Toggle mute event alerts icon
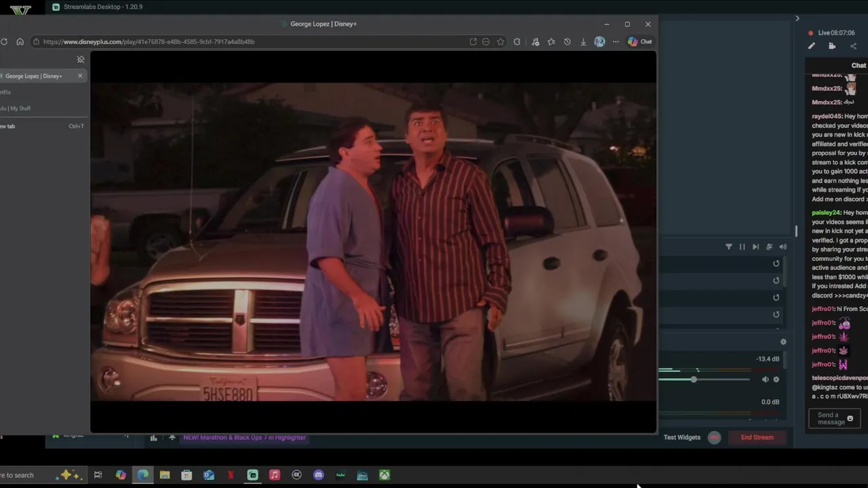 tap(769, 247)
